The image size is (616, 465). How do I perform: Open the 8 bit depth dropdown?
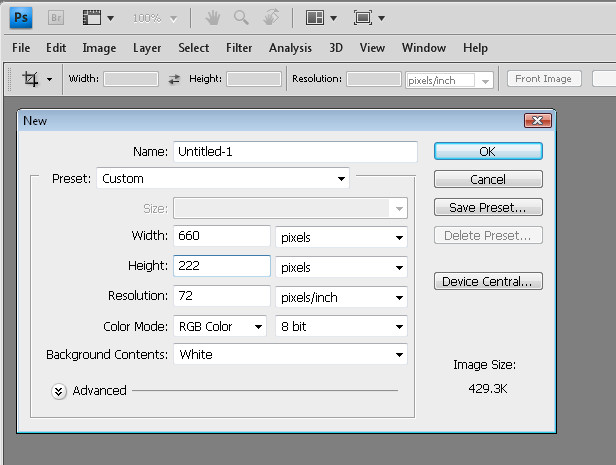[x=341, y=326]
